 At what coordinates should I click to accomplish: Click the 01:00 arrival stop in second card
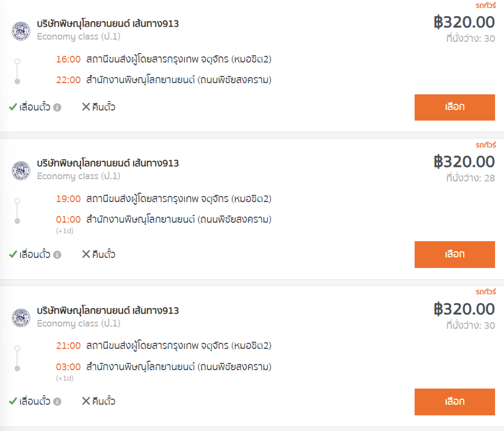coord(179,219)
